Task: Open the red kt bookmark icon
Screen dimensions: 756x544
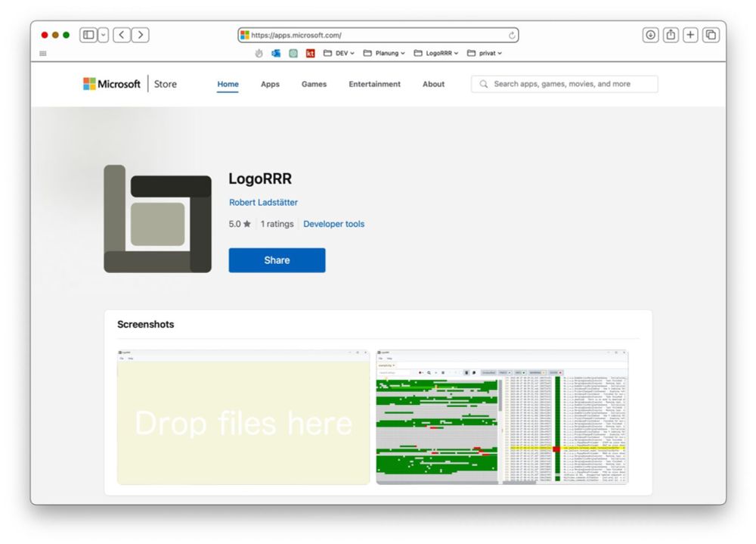Action: tap(311, 53)
